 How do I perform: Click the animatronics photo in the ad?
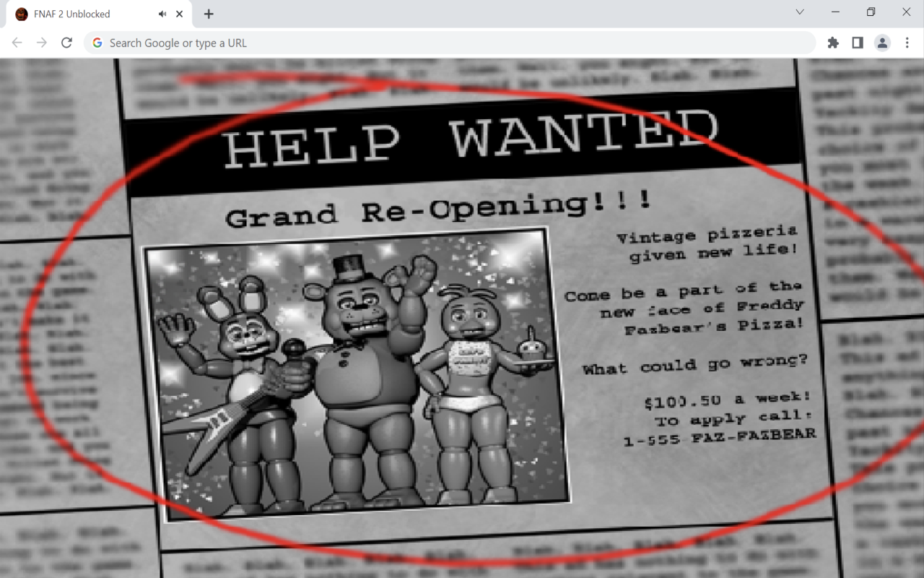pos(357,374)
